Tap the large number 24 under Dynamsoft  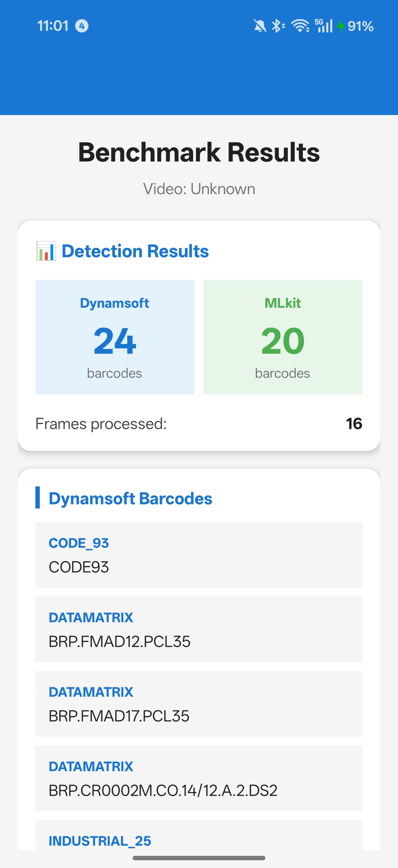pyautogui.click(x=115, y=341)
